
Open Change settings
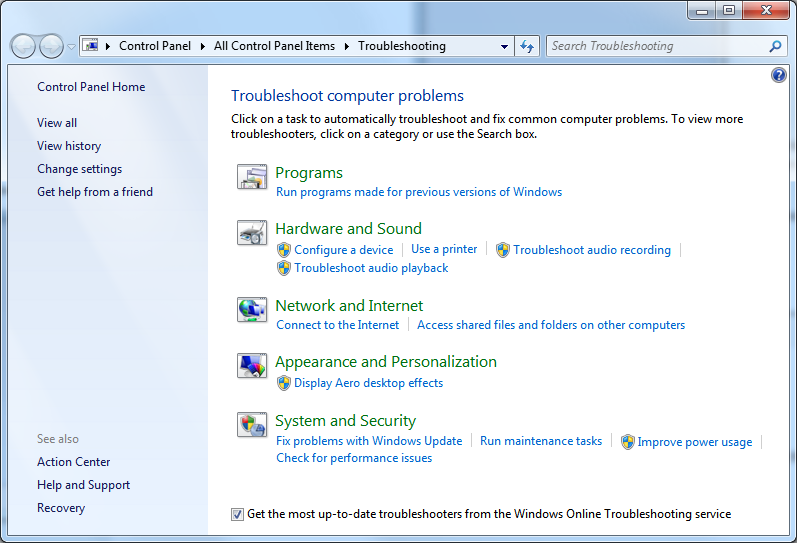(79, 169)
